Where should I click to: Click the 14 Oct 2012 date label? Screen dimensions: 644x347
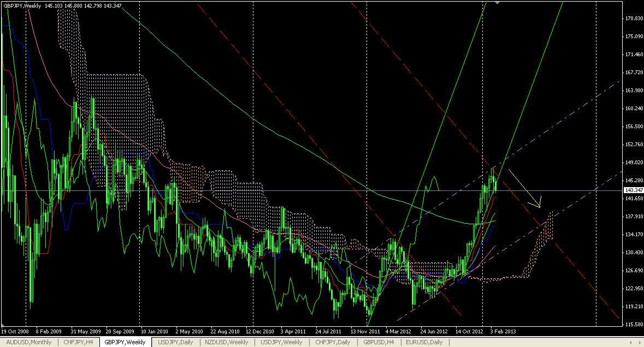[469, 331]
